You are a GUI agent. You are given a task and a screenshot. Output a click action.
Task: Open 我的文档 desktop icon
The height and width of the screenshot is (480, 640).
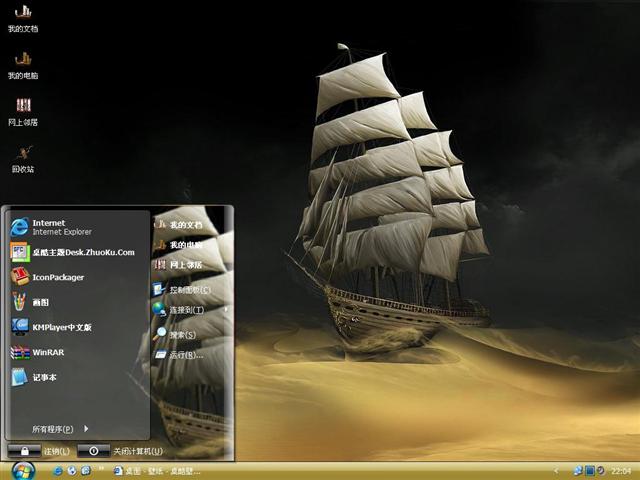[23, 18]
